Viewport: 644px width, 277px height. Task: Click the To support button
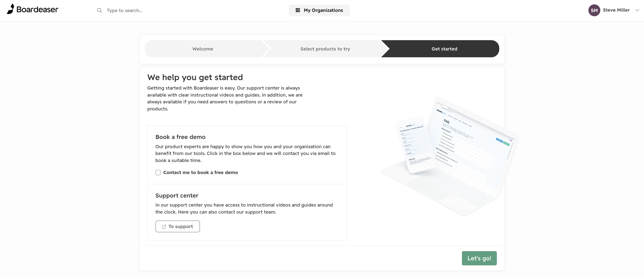pos(177,226)
